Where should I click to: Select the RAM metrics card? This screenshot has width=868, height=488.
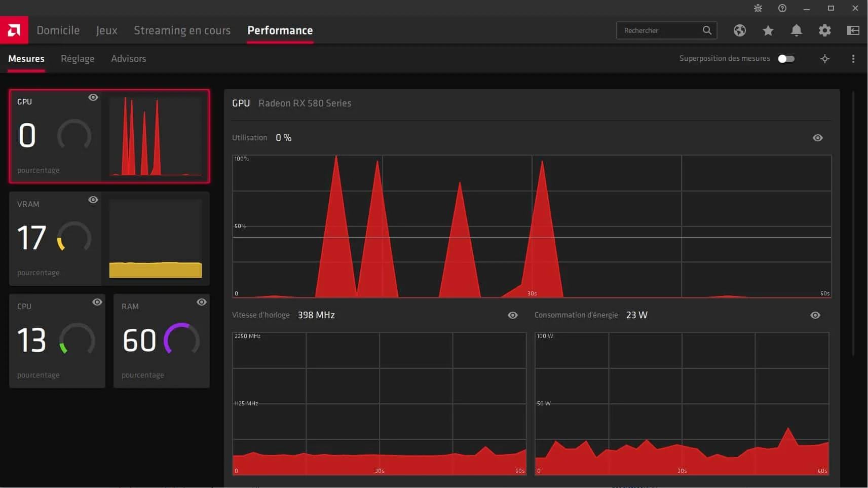pyautogui.click(x=162, y=341)
